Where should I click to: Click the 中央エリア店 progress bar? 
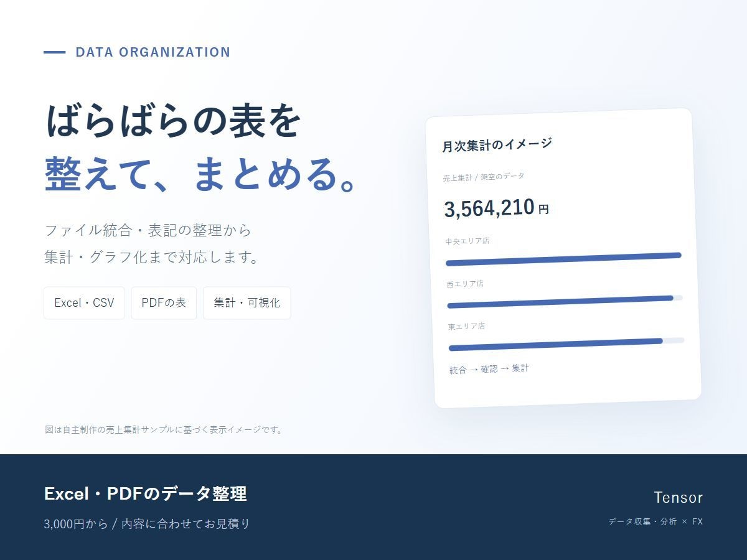563,259
